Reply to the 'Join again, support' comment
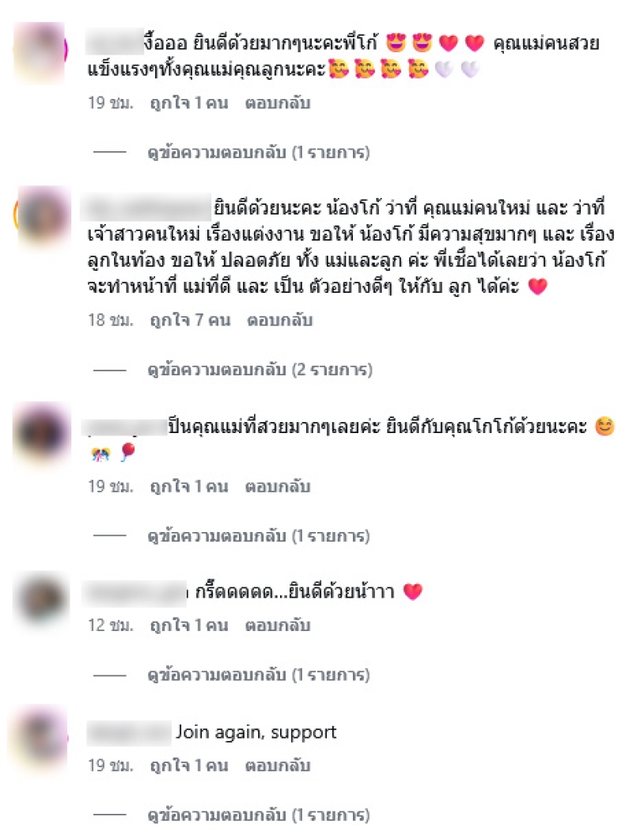Screen dimensions: 633x840 click(278, 765)
